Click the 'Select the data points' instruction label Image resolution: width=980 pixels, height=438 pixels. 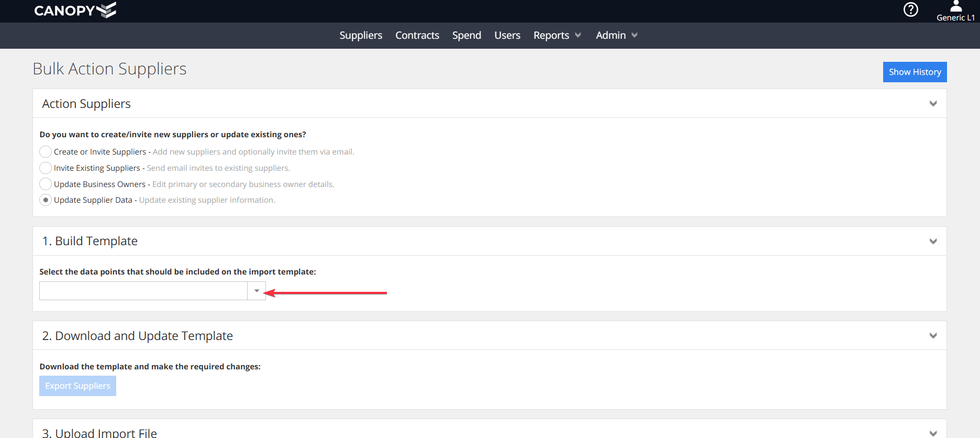click(x=177, y=272)
